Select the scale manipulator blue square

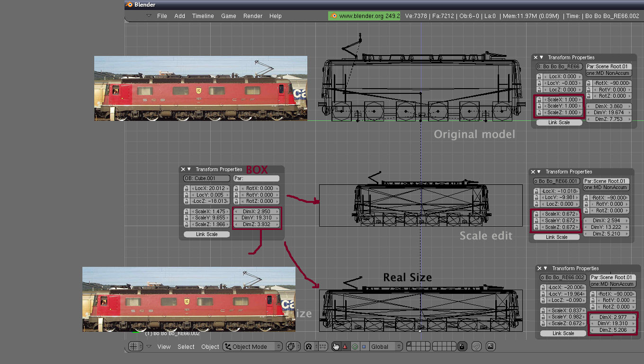[364, 346]
